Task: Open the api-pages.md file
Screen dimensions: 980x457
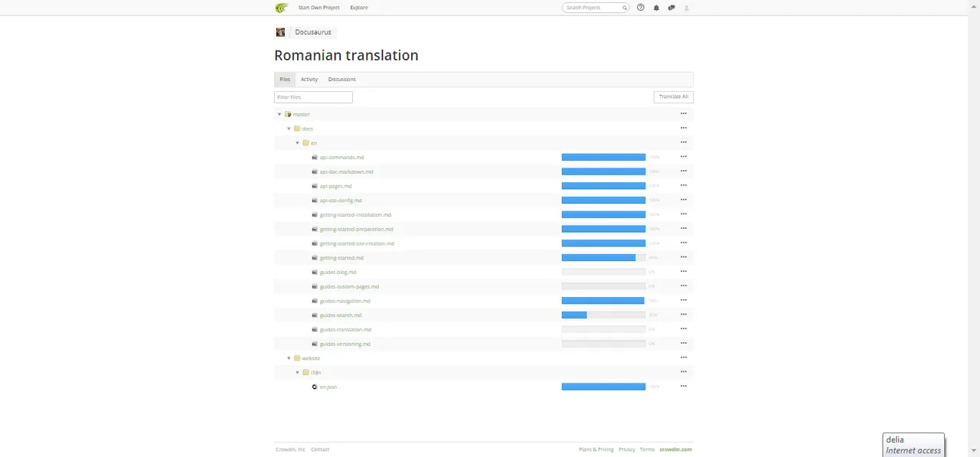Action: pos(336,186)
